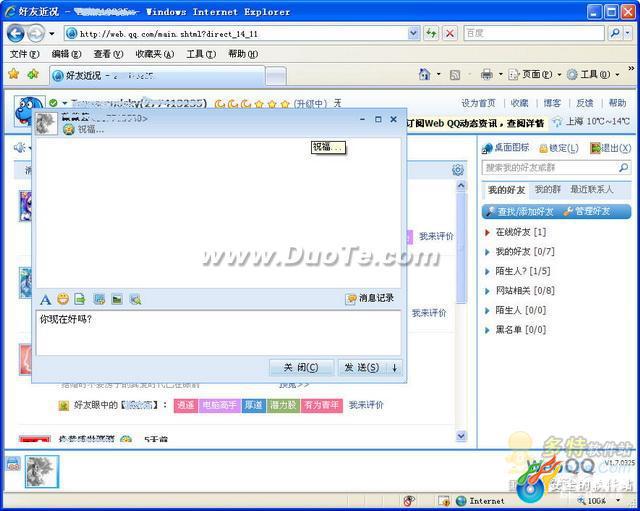Open the 编辑(E) menu
This screenshot has width=640, height=511.
coord(67,54)
